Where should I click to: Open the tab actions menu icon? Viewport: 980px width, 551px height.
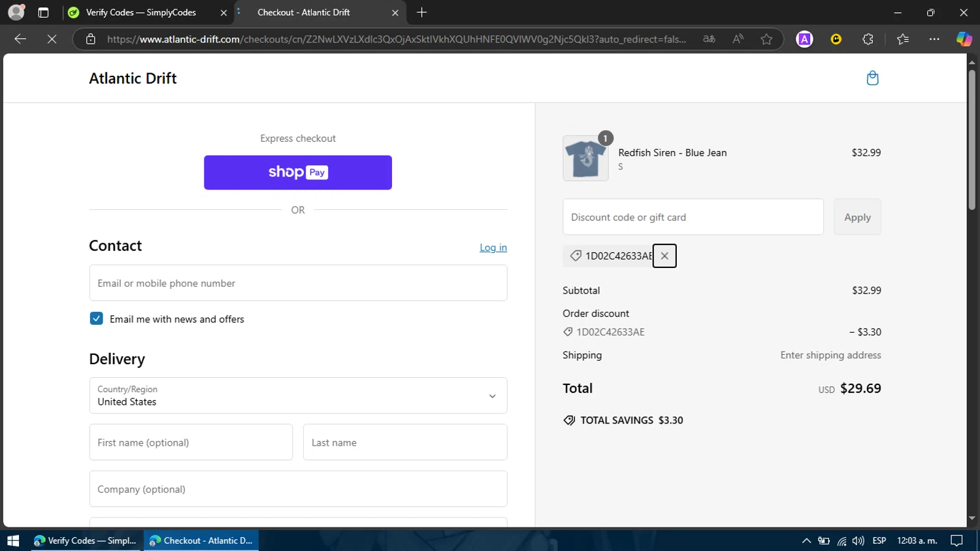point(43,12)
